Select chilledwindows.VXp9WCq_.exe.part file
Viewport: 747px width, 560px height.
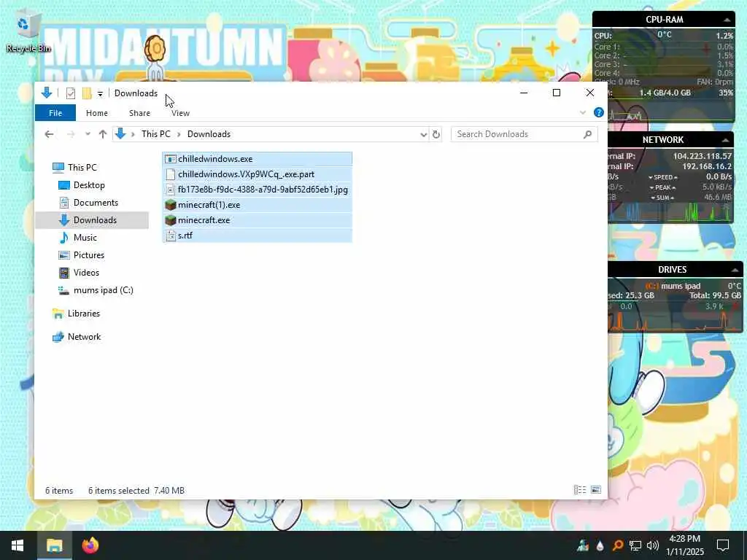click(258, 174)
